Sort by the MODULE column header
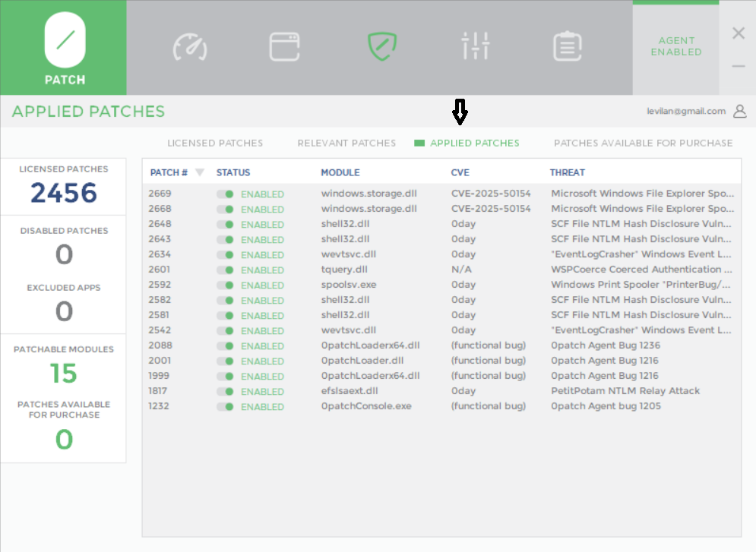The image size is (756, 552). pyautogui.click(x=340, y=172)
